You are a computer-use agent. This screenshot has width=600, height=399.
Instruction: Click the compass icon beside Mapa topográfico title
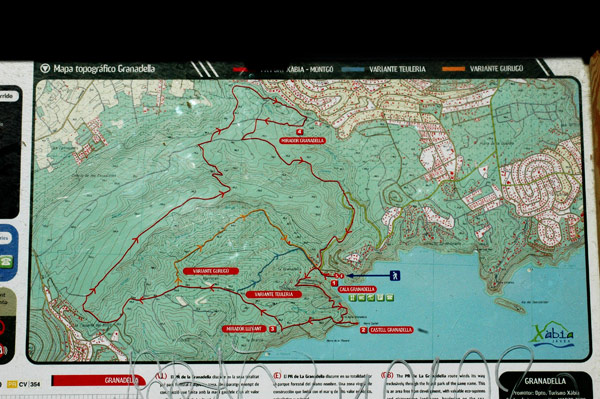tap(45, 68)
